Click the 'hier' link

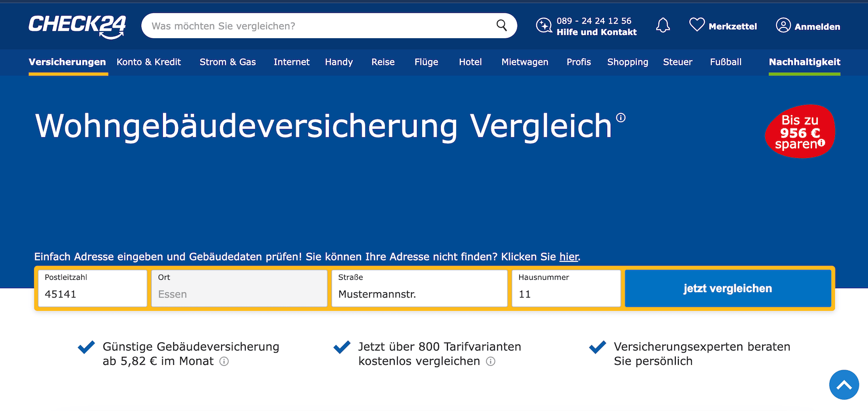pos(569,257)
